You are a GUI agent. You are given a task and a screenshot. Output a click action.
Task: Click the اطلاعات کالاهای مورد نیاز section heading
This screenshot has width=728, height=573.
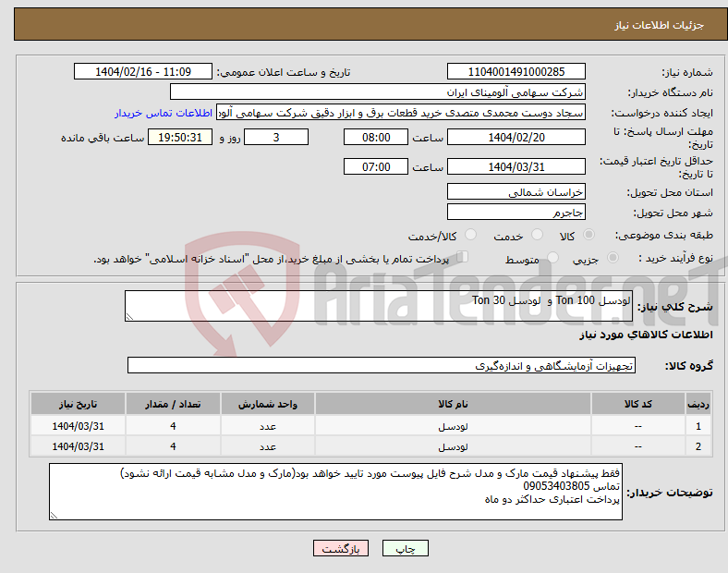646,335
